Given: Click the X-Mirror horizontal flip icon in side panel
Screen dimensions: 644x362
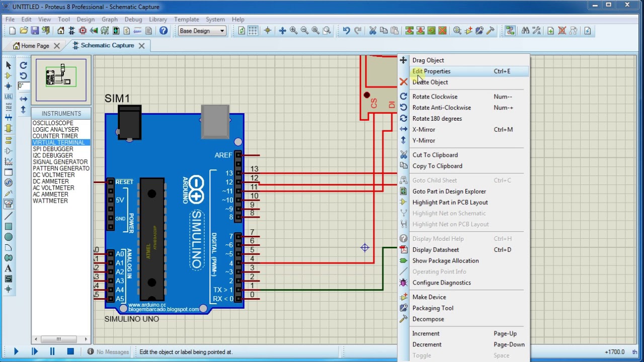Looking at the screenshot, I should (x=23, y=99).
